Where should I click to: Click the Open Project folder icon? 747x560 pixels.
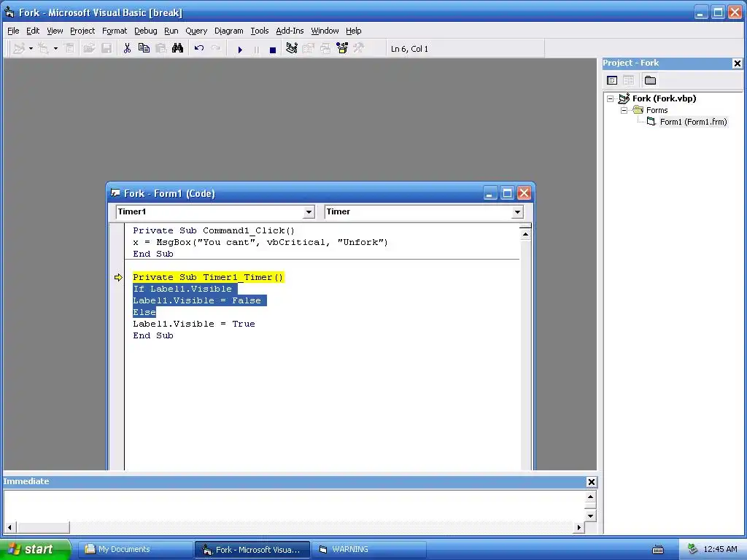point(89,49)
